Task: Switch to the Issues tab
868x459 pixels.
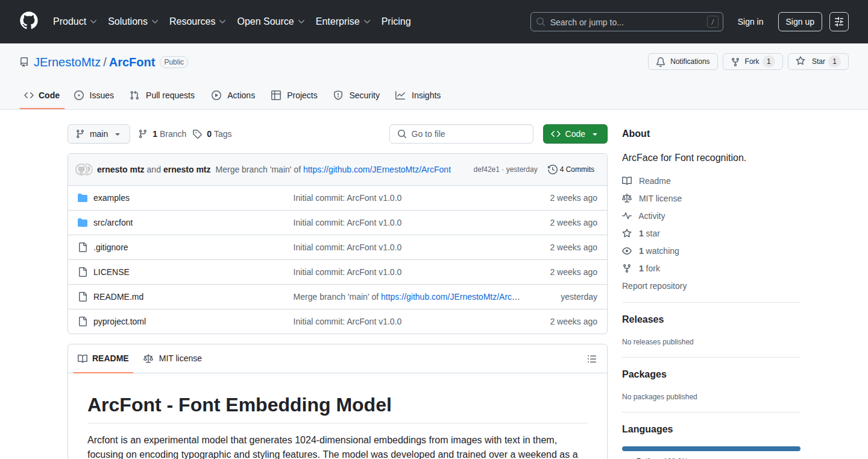Action: [x=94, y=95]
